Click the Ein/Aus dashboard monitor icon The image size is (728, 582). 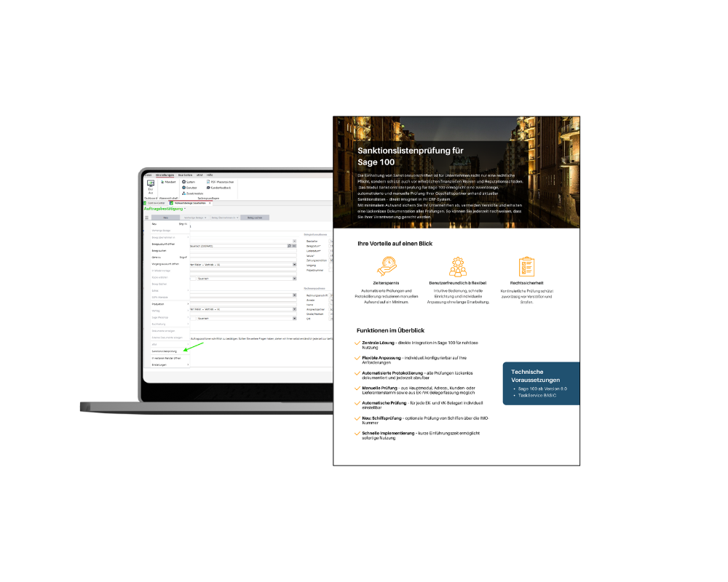[x=151, y=185]
